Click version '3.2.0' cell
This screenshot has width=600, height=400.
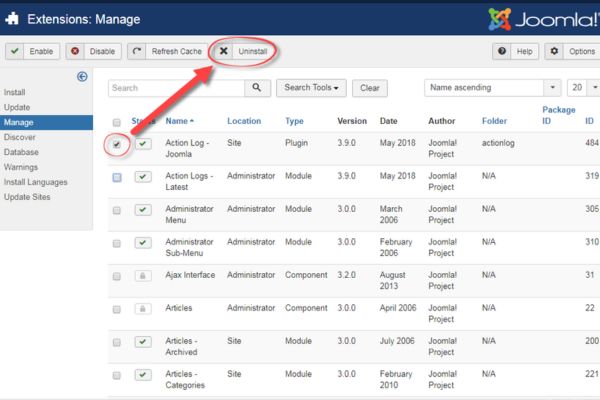[x=346, y=275]
